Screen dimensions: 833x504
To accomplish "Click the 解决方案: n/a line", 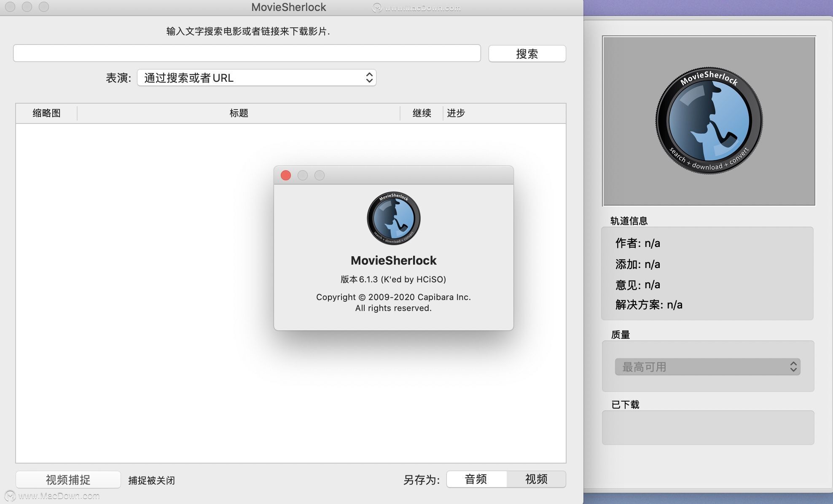I will coord(649,305).
